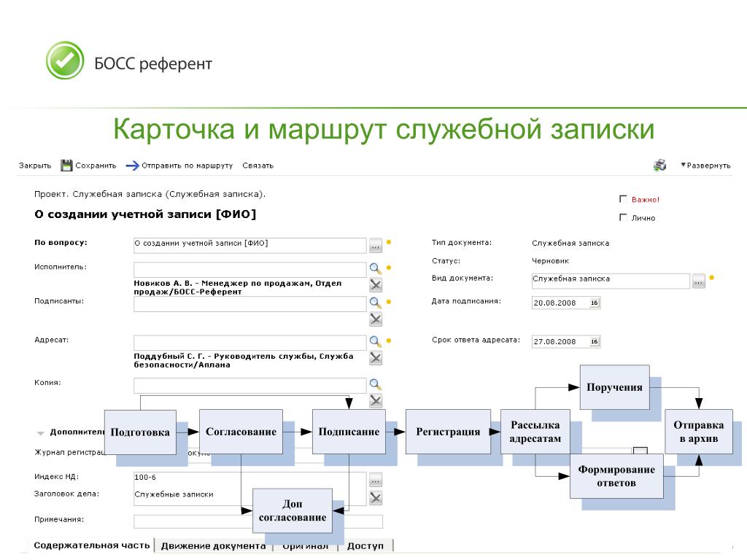Image resolution: width=747 pixels, height=560 pixels.
Task: Open the Движение документа tab
Action: click(213, 545)
